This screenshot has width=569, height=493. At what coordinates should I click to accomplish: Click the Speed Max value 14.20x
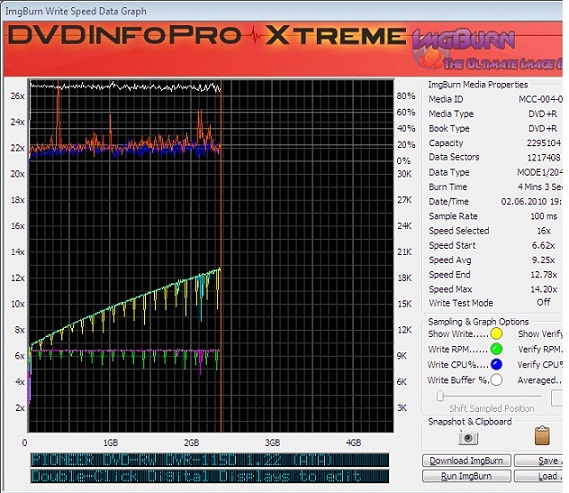coord(544,289)
